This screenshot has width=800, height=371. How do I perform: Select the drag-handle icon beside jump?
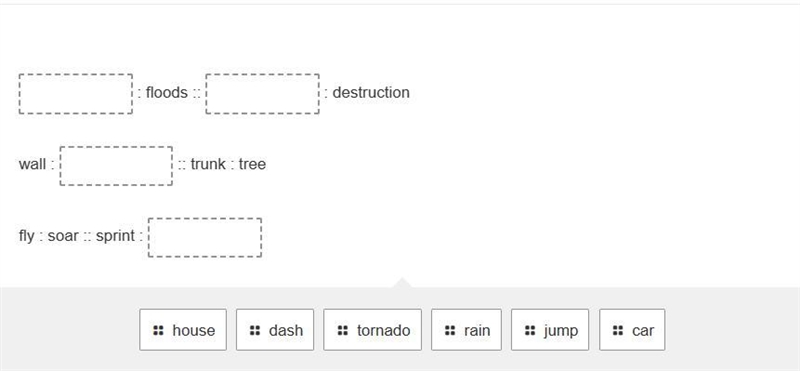coord(530,330)
